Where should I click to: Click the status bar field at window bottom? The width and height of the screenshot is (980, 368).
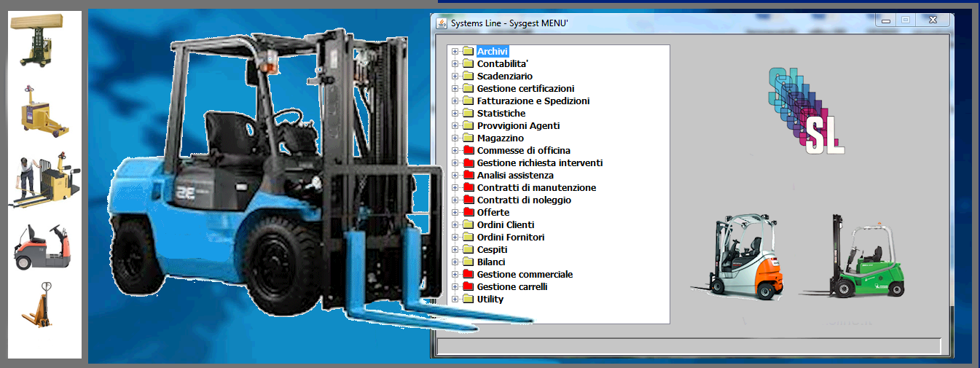[x=688, y=345]
